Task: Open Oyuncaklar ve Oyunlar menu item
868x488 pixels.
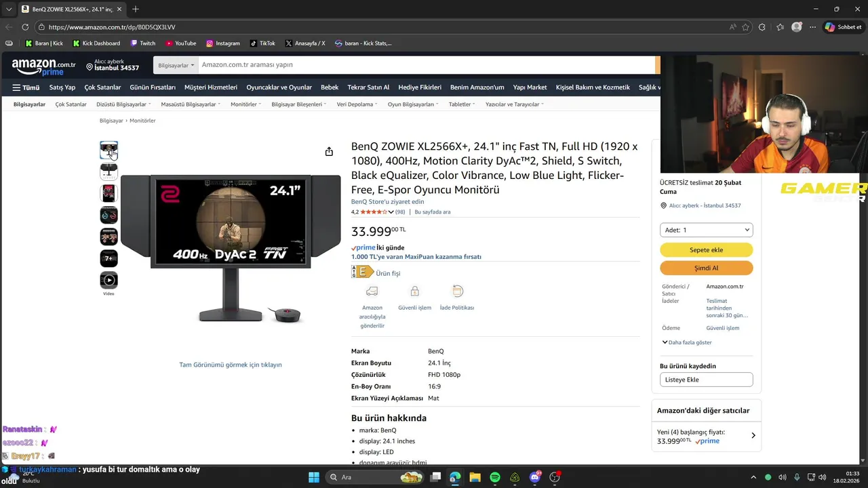Action: [279, 87]
